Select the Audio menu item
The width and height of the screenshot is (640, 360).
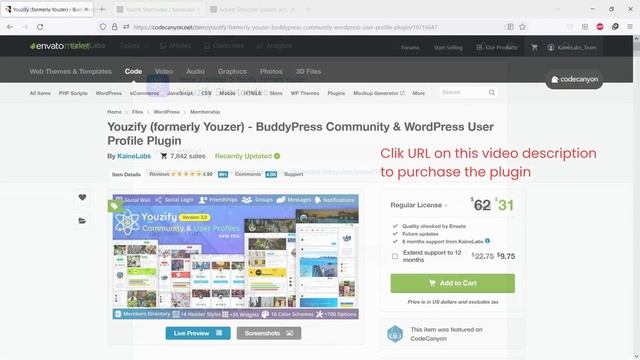[195, 71]
